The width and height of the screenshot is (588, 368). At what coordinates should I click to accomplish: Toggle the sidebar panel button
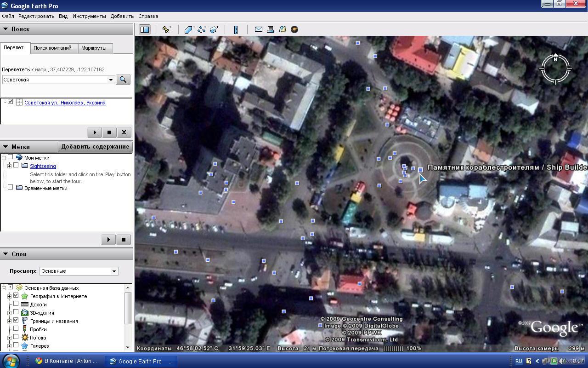click(x=145, y=29)
